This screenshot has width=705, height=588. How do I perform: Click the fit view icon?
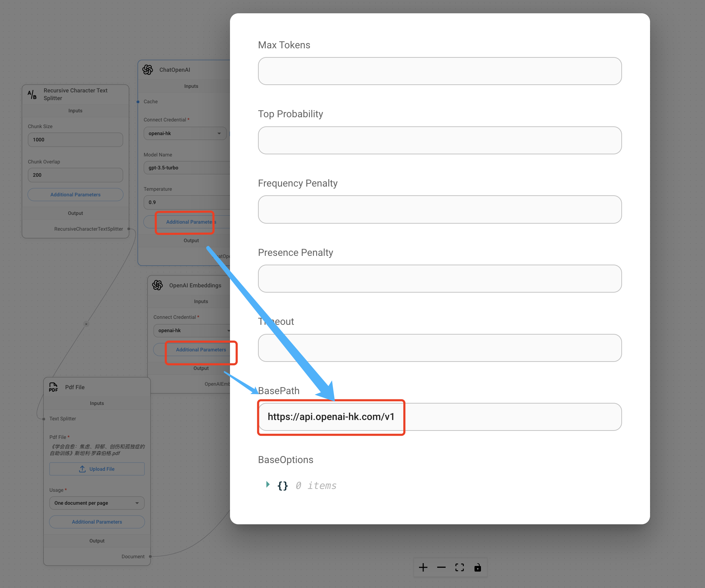coord(459,567)
